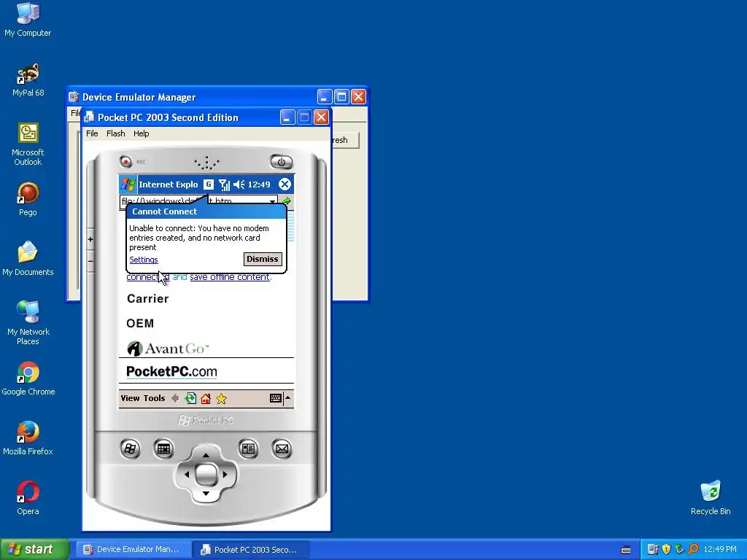Toggle the on-screen keyboard icon
The image size is (747, 560).
pyautogui.click(x=275, y=398)
